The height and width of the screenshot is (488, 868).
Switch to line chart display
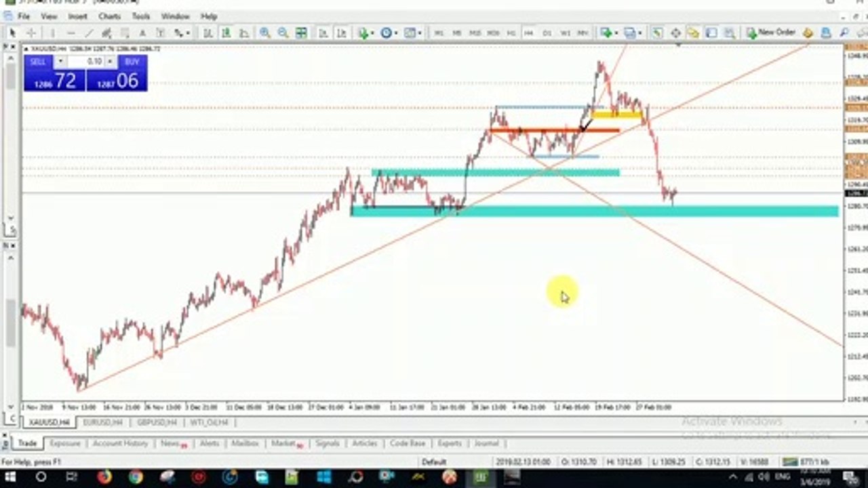[x=243, y=33]
